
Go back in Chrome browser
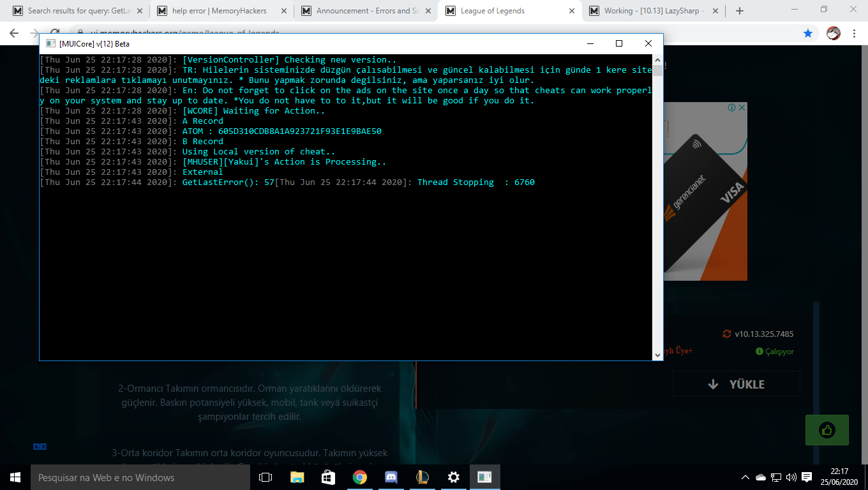click(x=14, y=33)
